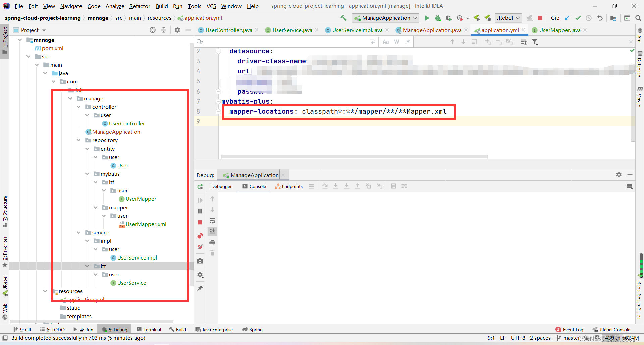Run ManageApplication with the green play icon
644x345 pixels.
click(x=427, y=18)
